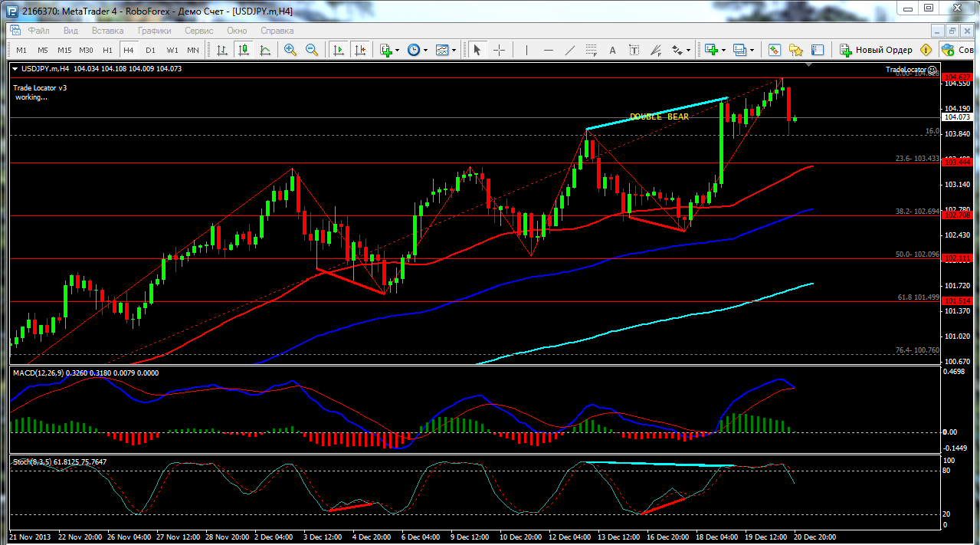Select the arrow cursor tool

(477, 50)
